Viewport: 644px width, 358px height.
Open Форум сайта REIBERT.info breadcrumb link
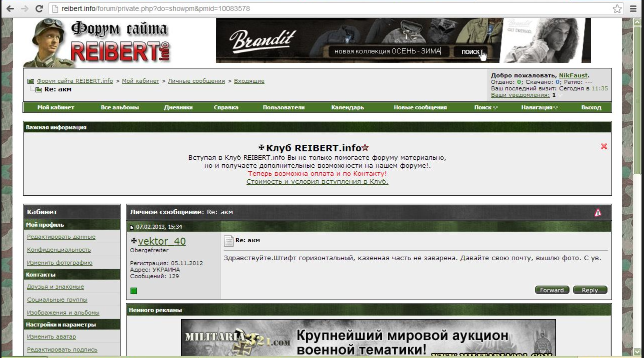pyautogui.click(x=75, y=81)
